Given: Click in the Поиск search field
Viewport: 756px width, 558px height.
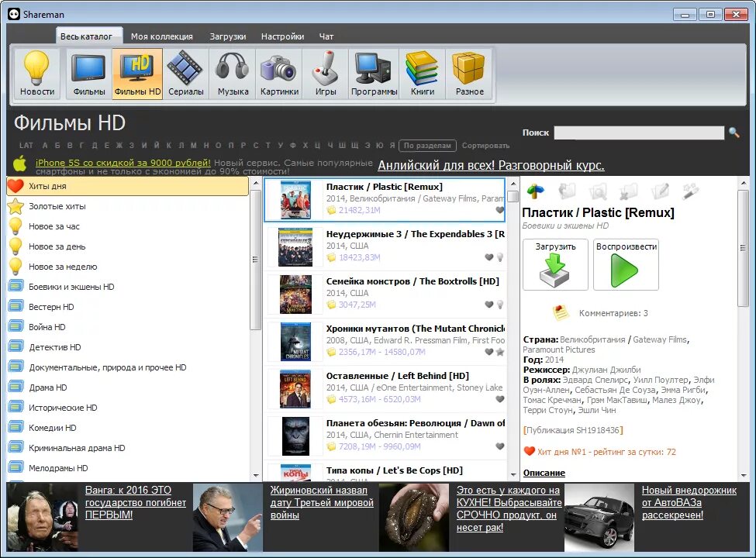Looking at the screenshot, I should click(639, 133).
